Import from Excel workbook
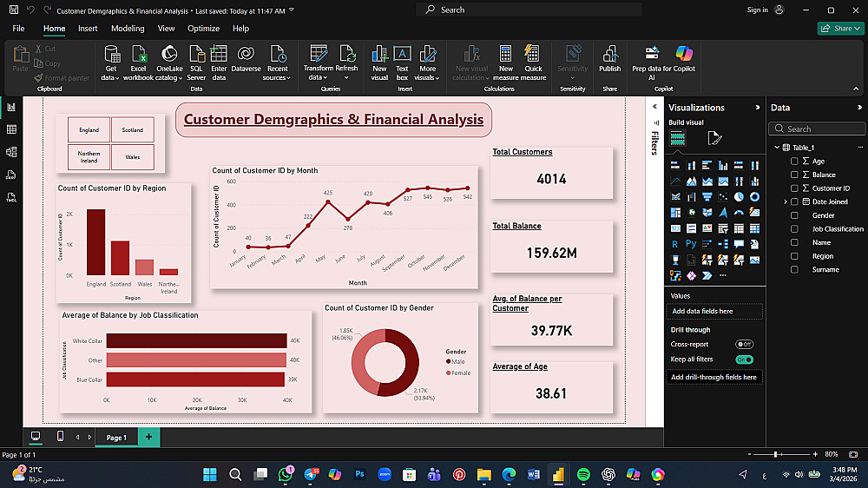 [138, 63]
